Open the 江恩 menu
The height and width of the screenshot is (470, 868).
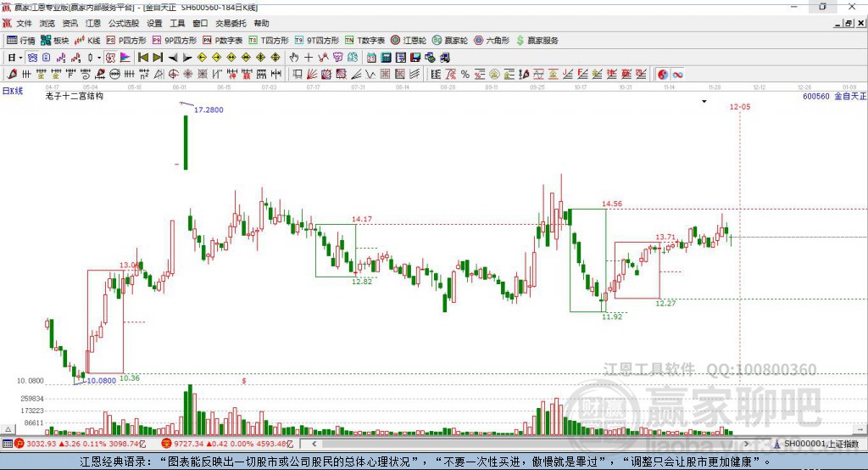point(93,23)
